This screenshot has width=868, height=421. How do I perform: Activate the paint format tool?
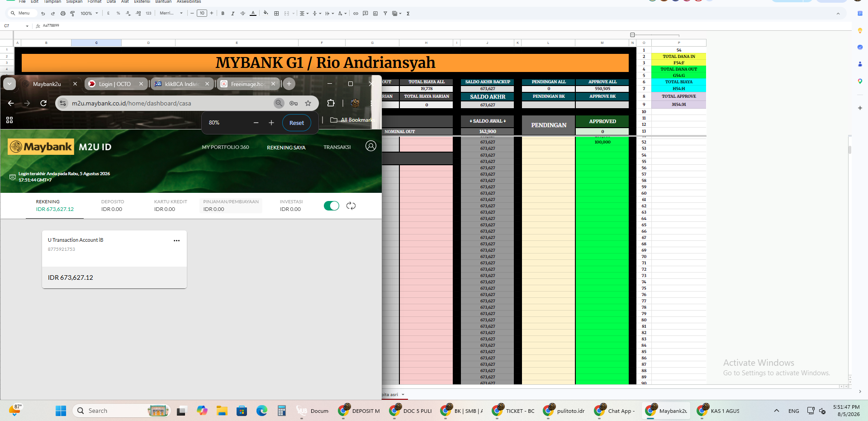pos(72,14)
